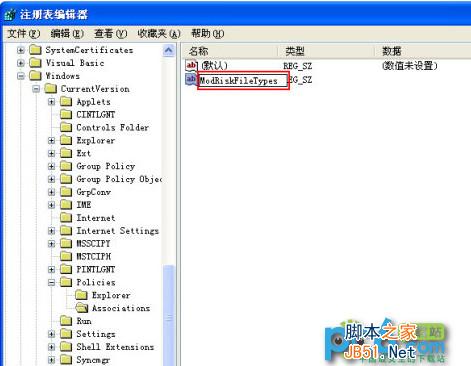The image size is (471, 366).
Task: Click the Registry Editor title bar icon
Action: (10, 15)
